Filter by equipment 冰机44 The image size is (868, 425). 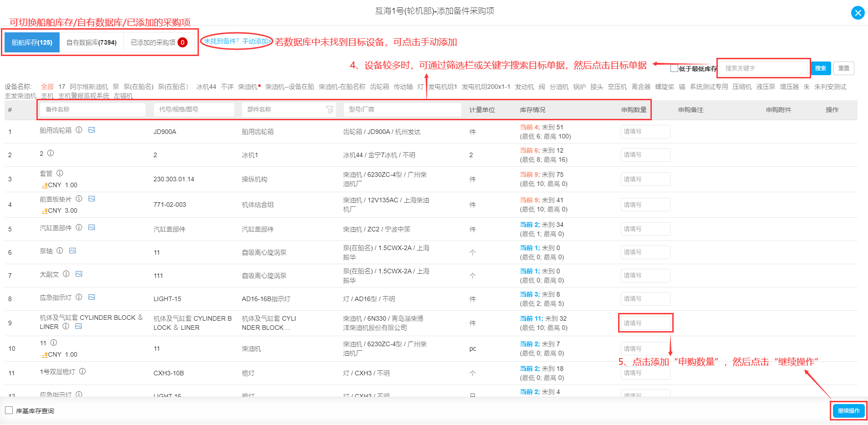(206, 87)
